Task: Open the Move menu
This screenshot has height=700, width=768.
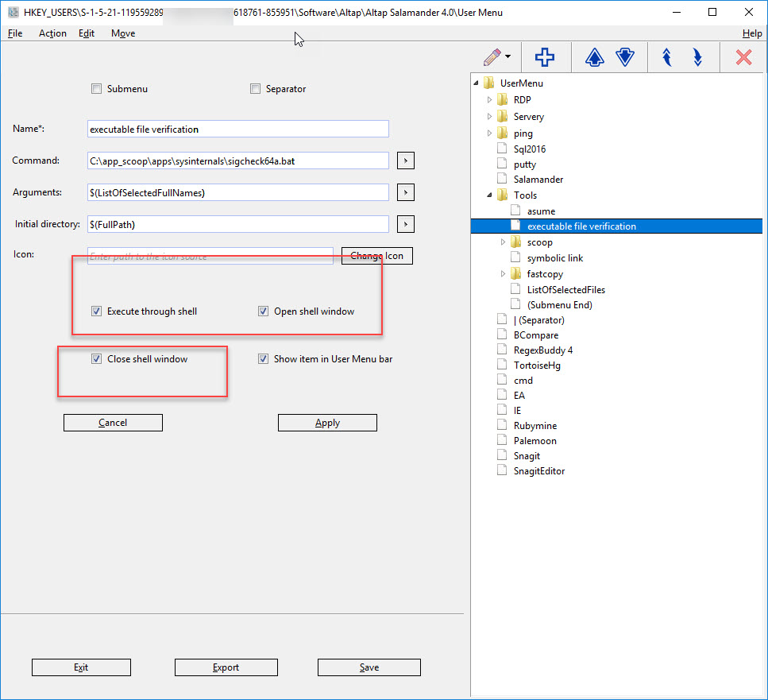Action: click(123, 33)
